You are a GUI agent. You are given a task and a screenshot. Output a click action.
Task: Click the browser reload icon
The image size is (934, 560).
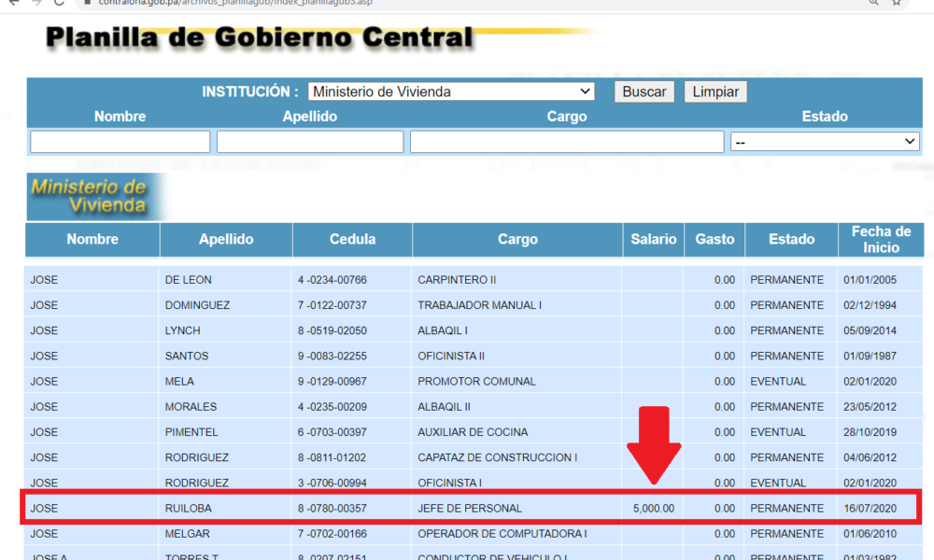pyautogui.click(x=59, y=3)
